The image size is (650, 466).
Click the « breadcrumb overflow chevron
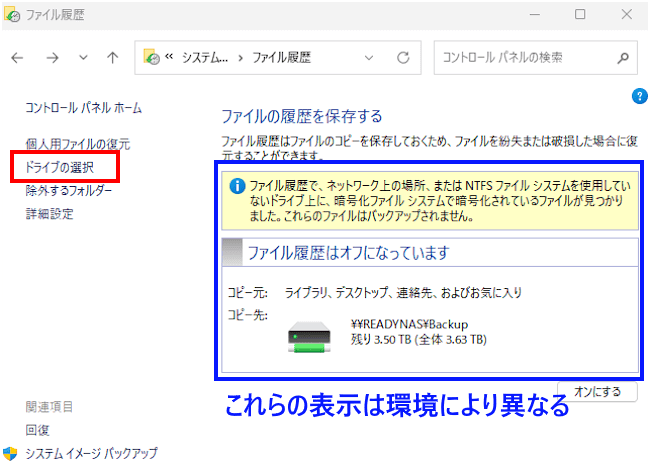click(169, 57)
